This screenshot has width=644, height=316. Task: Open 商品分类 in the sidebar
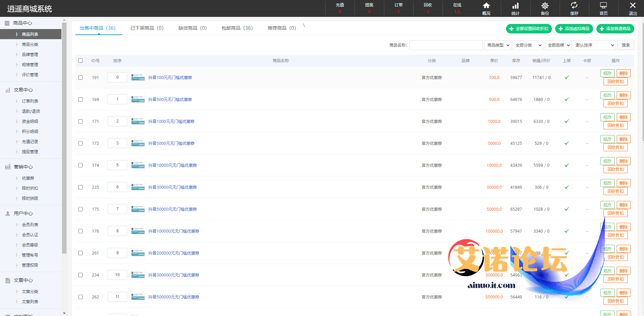[30, 45]
